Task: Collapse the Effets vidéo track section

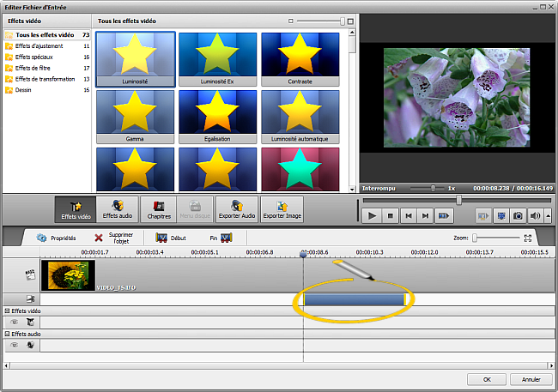Action: coord(8,311)
